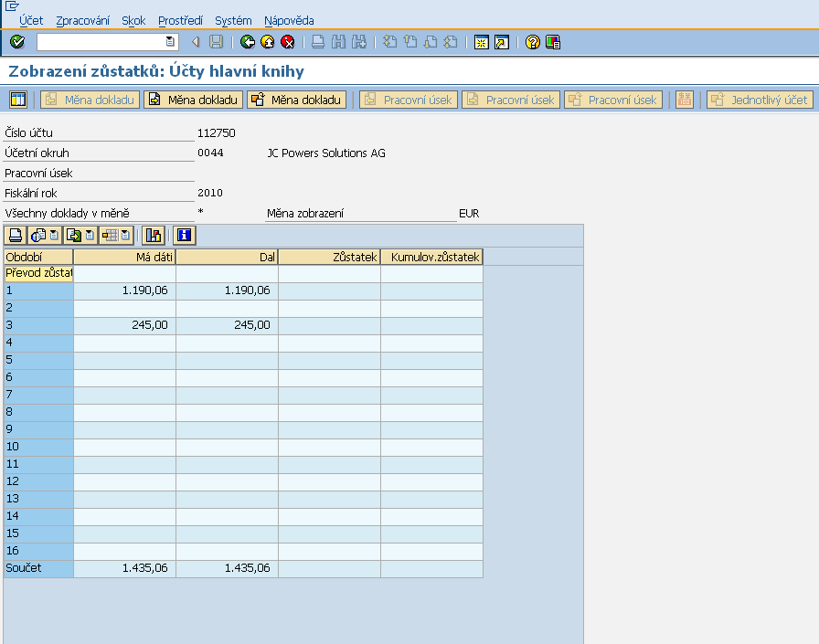Click inside the transaction command field

tap(101, 42)
